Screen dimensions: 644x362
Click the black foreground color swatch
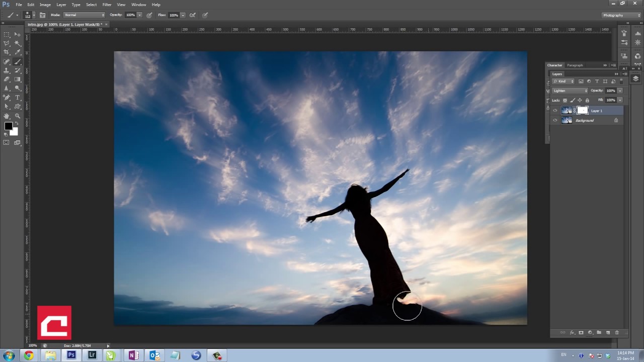(9, 127)
